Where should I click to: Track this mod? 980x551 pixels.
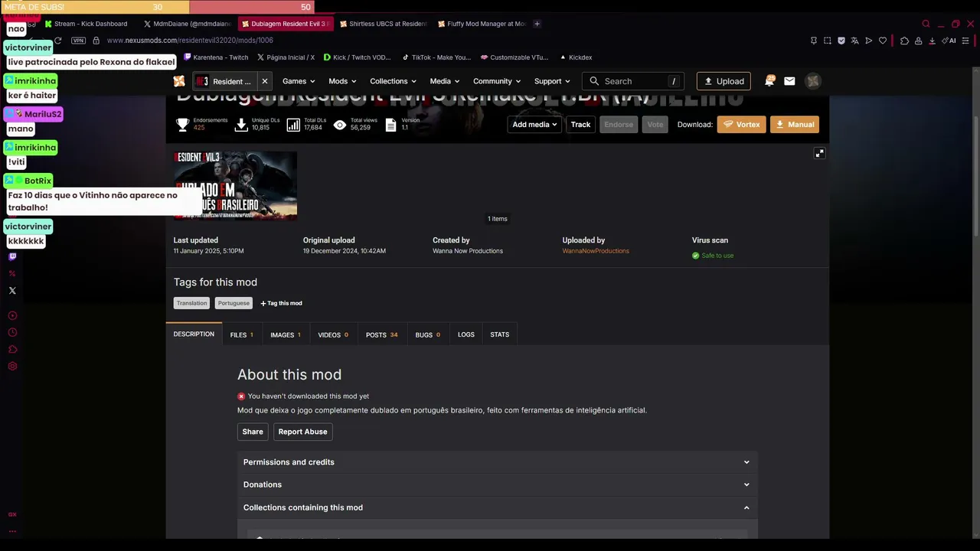[x=580, y=125]
